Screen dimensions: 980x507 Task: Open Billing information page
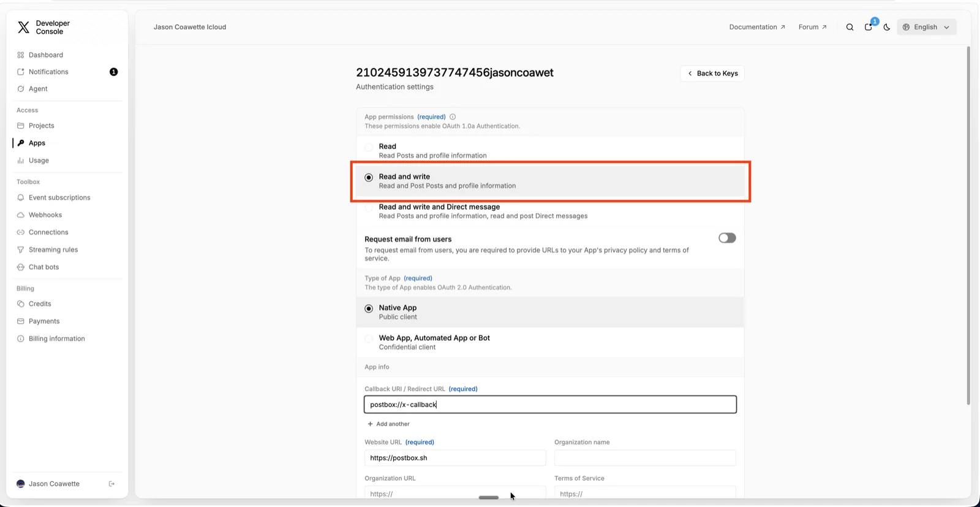(56, 338)
